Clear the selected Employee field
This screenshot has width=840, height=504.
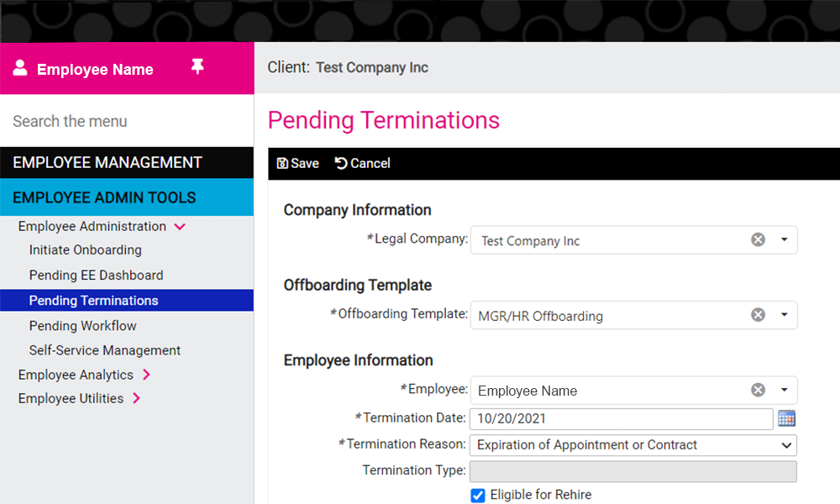(x=758, y=390)
